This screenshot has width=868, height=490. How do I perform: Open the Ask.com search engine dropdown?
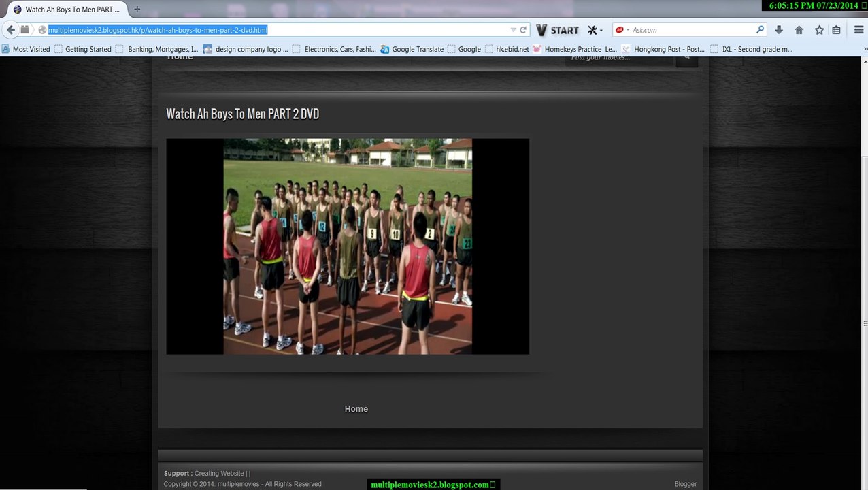tap(622, 30)
